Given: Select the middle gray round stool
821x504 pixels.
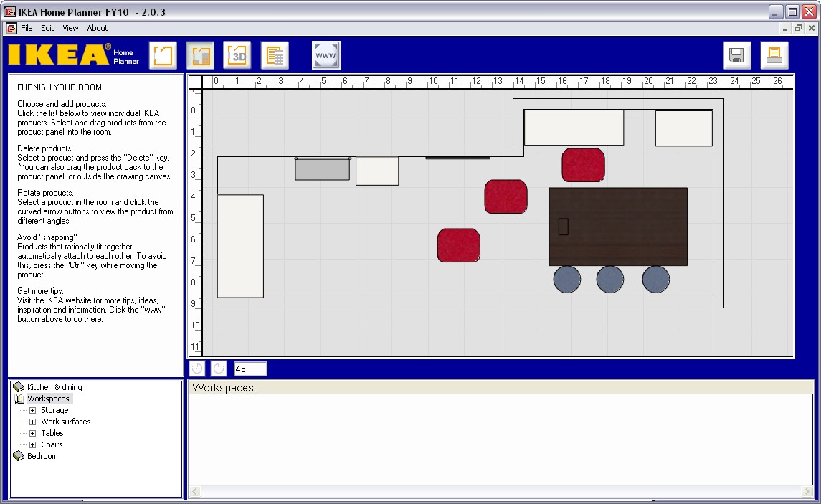Looking at the screenshot, I should (610, 280).
